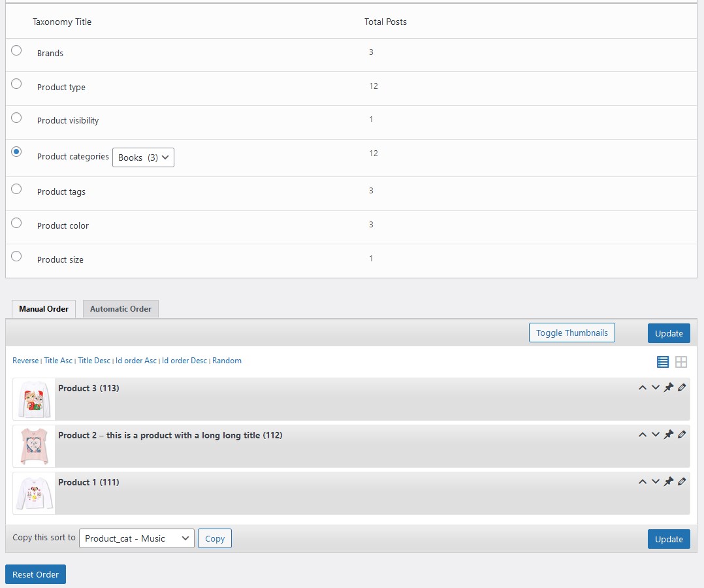Sort products by Title Asc link
The width and height of the screenshot is (704, 588).
coord(58,360)
